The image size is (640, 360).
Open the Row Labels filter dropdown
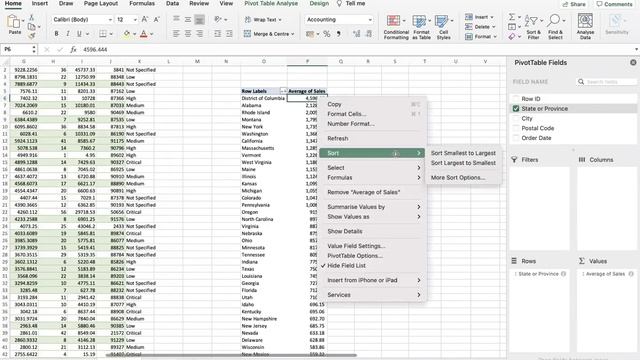[283, 91]
